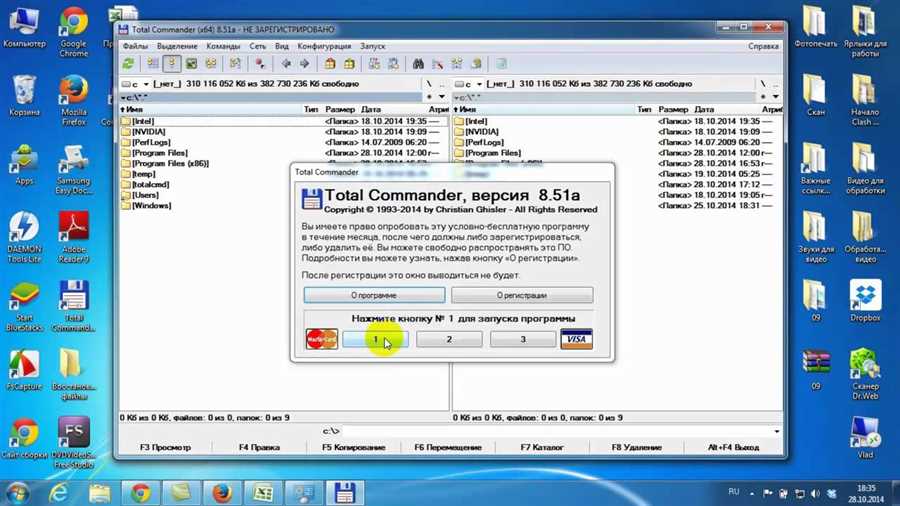This screenshot has width=900, height=506.
Task: Open the Windows Start button
Action: 18,493
